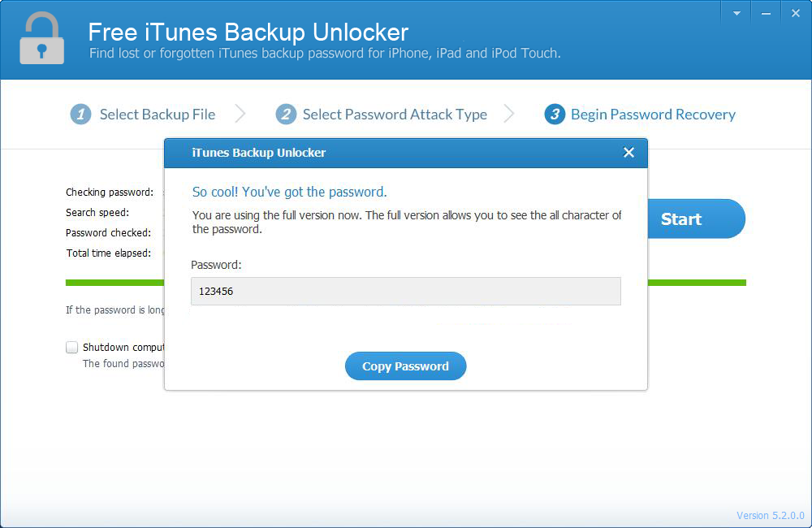Click the step 1 number circle

pos(80,115)
